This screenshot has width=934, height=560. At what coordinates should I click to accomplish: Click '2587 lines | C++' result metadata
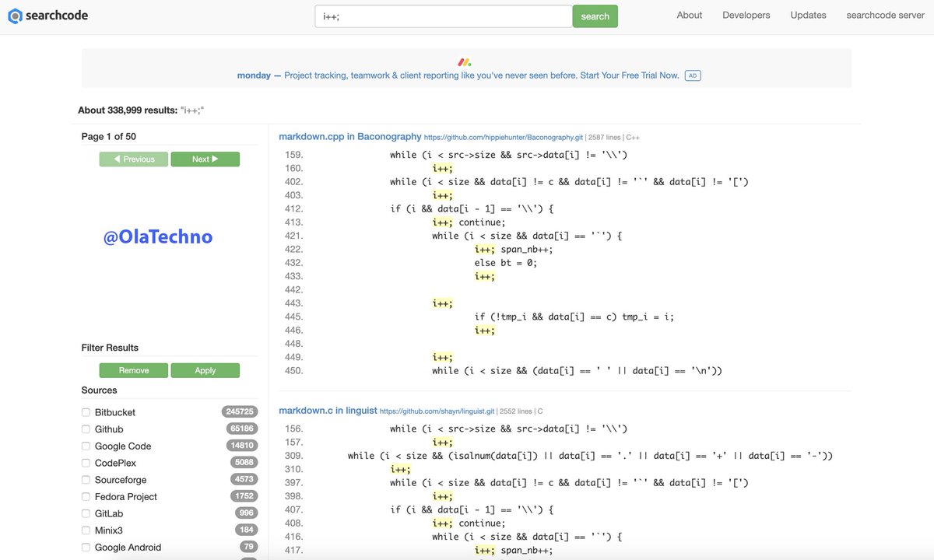click(614, 137)
